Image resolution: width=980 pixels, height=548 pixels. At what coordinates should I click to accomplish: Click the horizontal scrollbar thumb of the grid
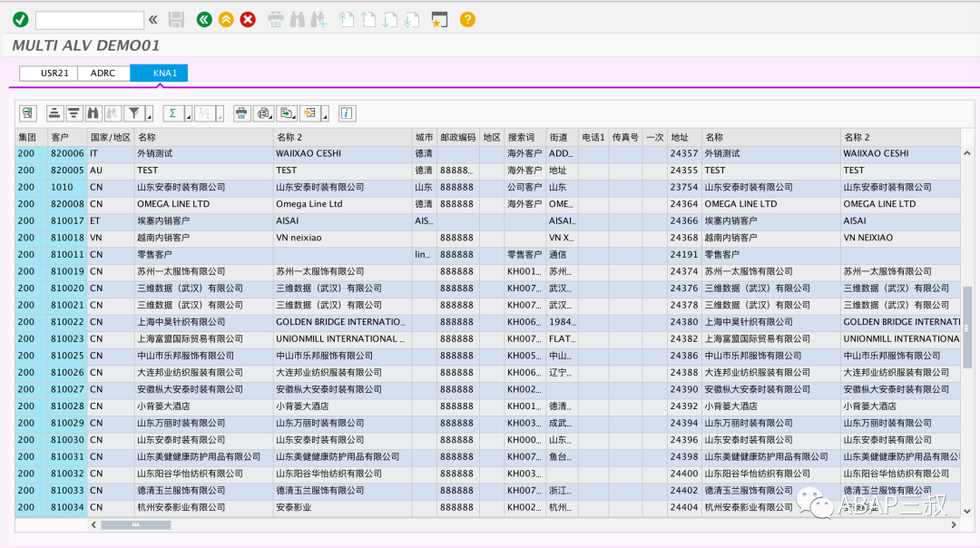[x=135, y=525]
